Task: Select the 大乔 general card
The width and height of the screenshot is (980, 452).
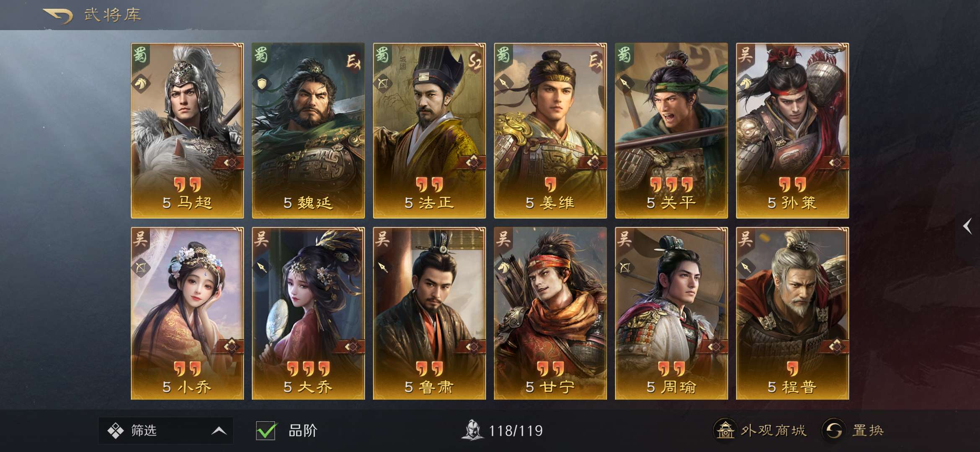Action: click(x=308, y=313)
